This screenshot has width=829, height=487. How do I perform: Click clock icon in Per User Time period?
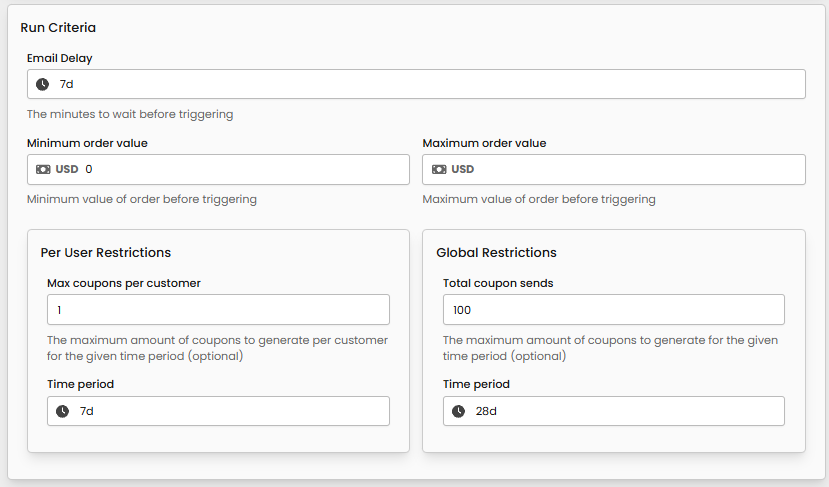tap(62, 411)
